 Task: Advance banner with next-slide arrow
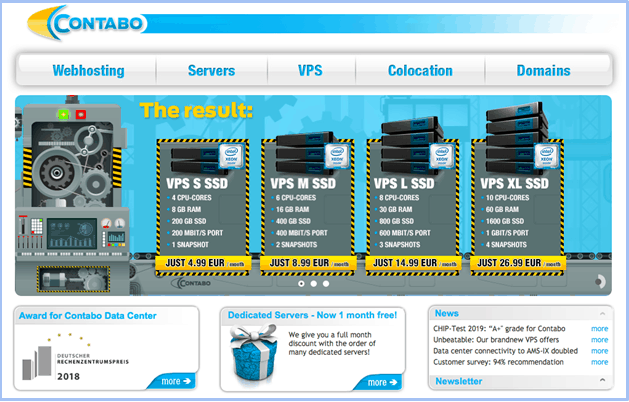(600, 281)
